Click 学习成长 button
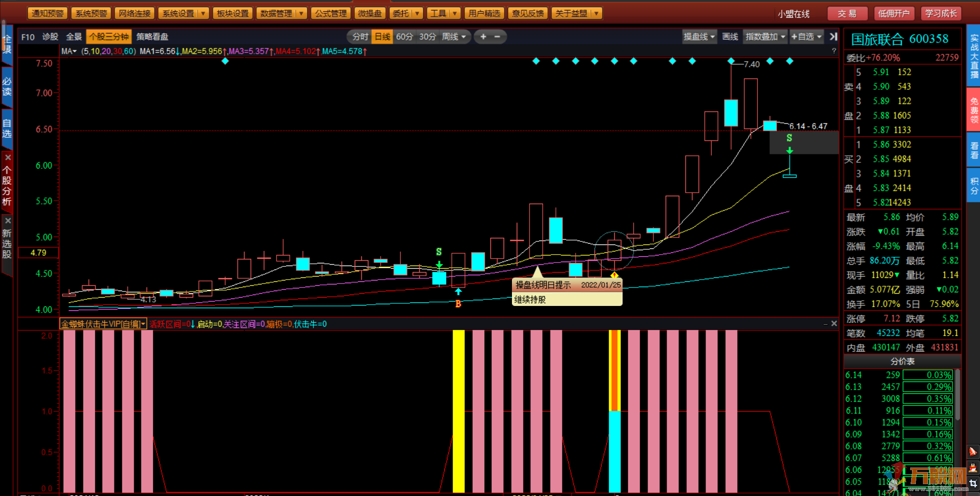 tap(941, 14)
